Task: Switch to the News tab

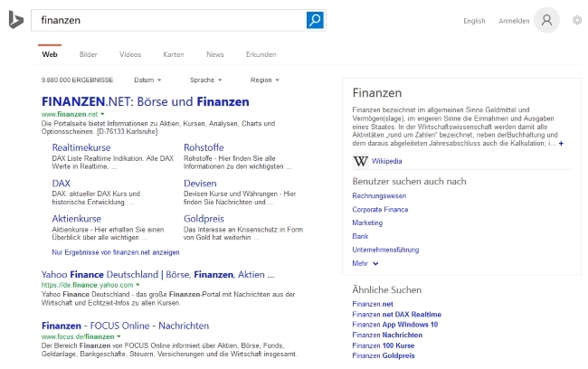Action: pos(215,54)
